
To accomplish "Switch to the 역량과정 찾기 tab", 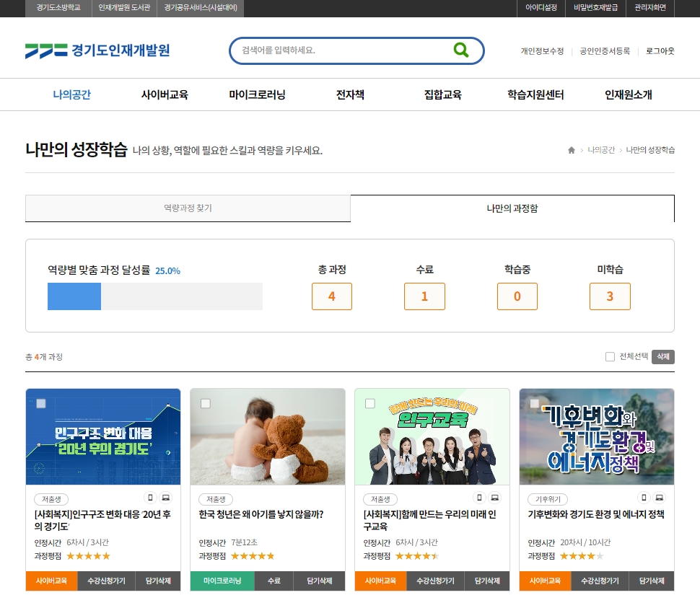I will click(x=188, y=208).
